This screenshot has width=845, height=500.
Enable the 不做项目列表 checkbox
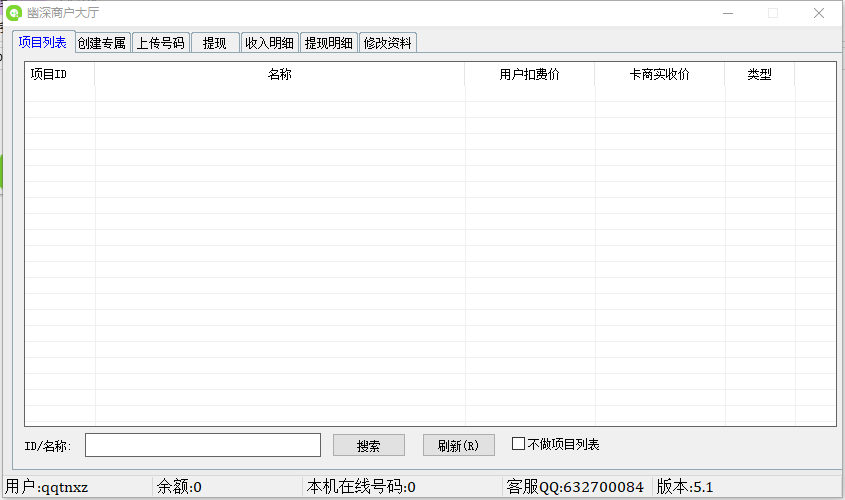[518, 444]
